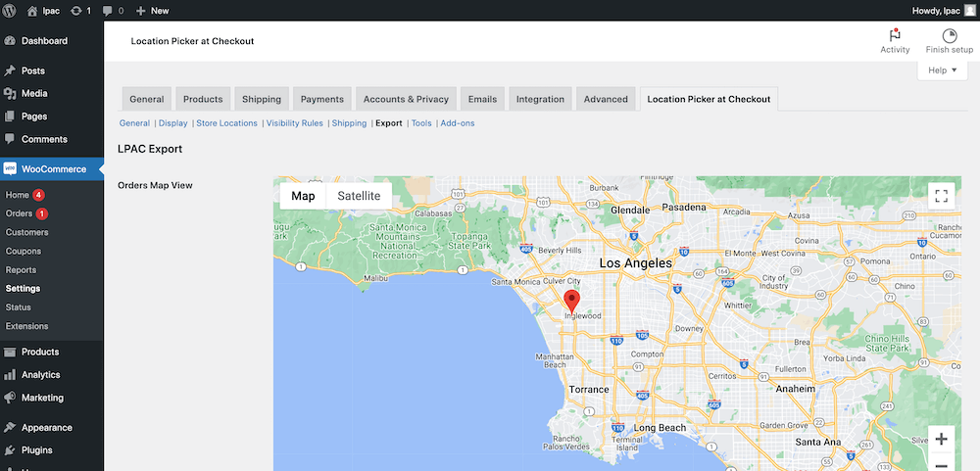The image size is (980, 471).
Task: Open the Add-ons link
Action: (x=458, y=123)
